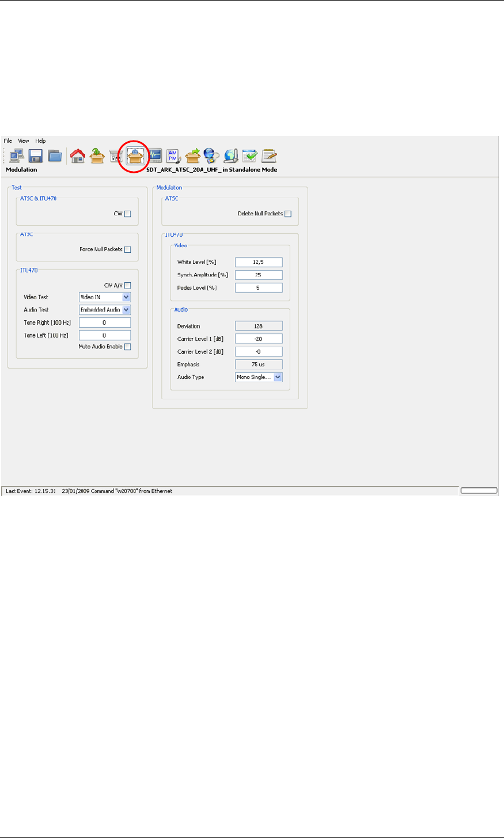Click the progress bar in status bar
The height and width of the screenshot is (838, 504).
[479, 491]
